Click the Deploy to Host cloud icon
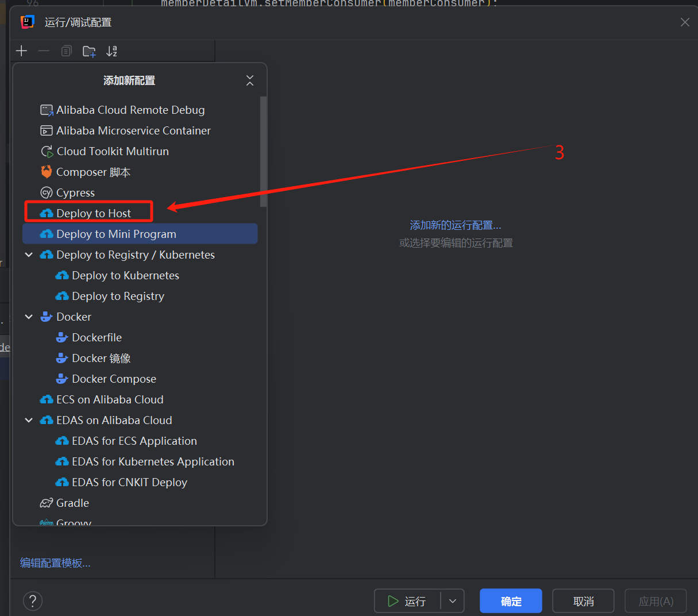The width and height of the screenshot is (698, 616). pos(47,214)
